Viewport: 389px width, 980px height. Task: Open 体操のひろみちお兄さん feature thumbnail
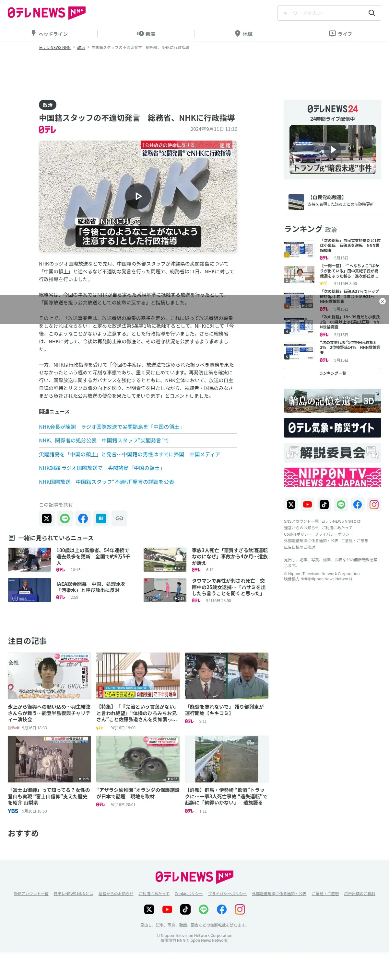(138, 676)
